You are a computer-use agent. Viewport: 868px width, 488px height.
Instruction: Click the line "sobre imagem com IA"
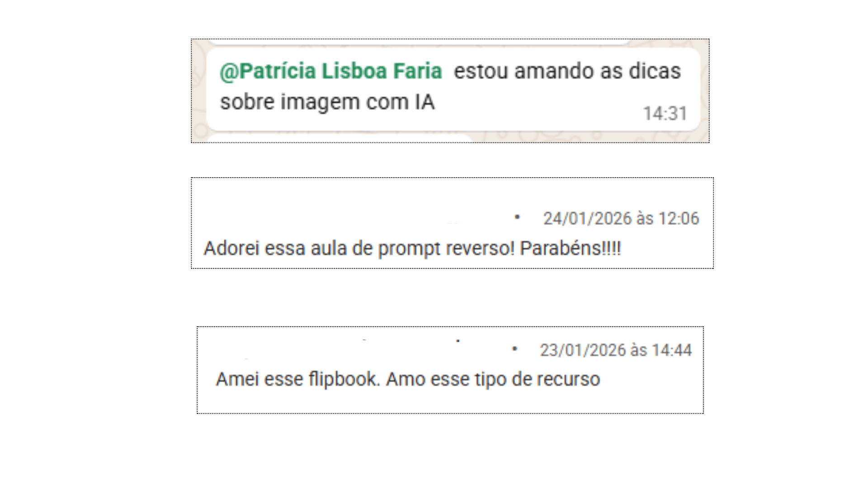coord(327,102)
